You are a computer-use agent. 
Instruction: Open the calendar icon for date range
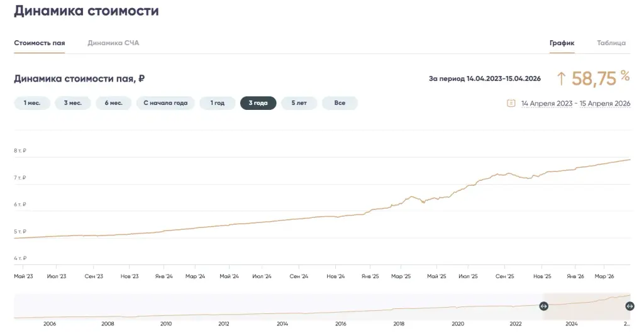511,103
